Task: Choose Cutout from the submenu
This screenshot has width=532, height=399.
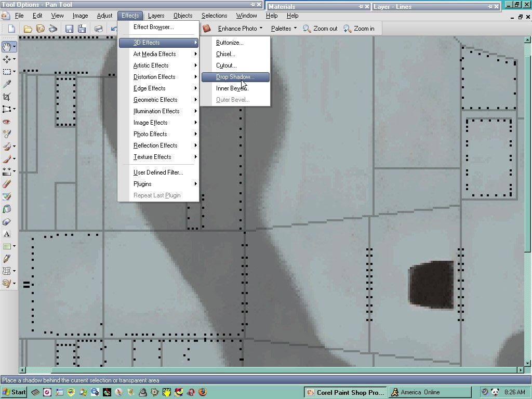Action: 235,65
